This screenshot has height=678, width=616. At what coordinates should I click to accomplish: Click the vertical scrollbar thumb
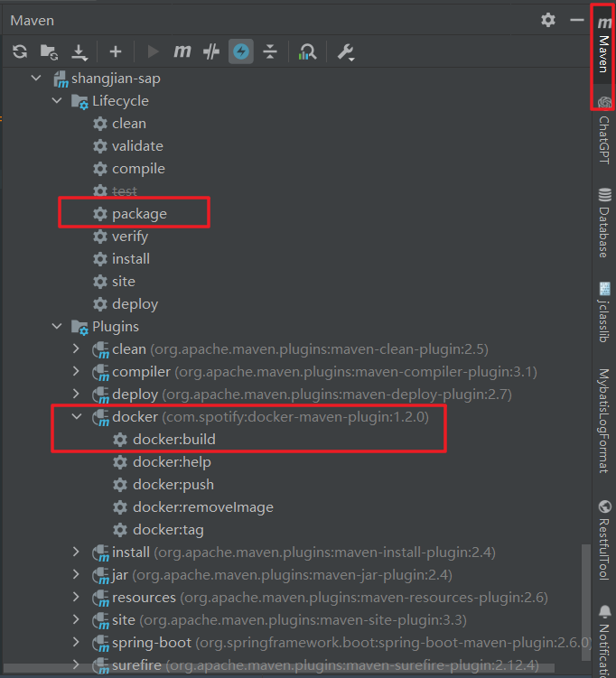click(585, 602)
